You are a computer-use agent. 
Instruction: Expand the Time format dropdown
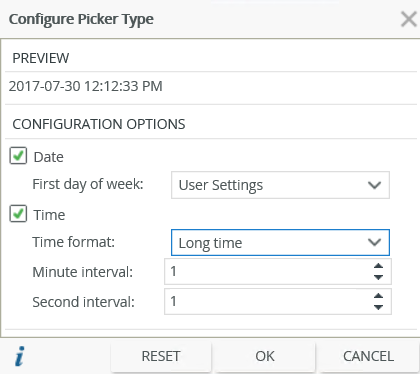click(280, 242)
